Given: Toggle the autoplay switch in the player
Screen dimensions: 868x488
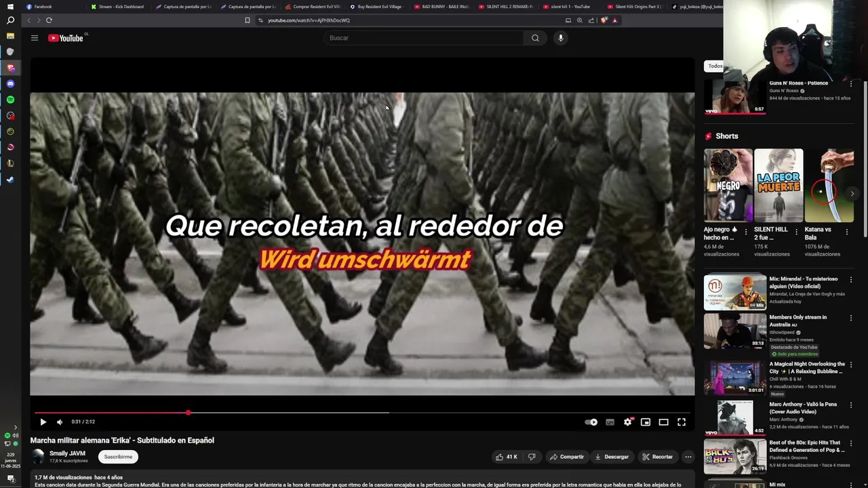Looking at the screenshot, I should click(591, 422).
